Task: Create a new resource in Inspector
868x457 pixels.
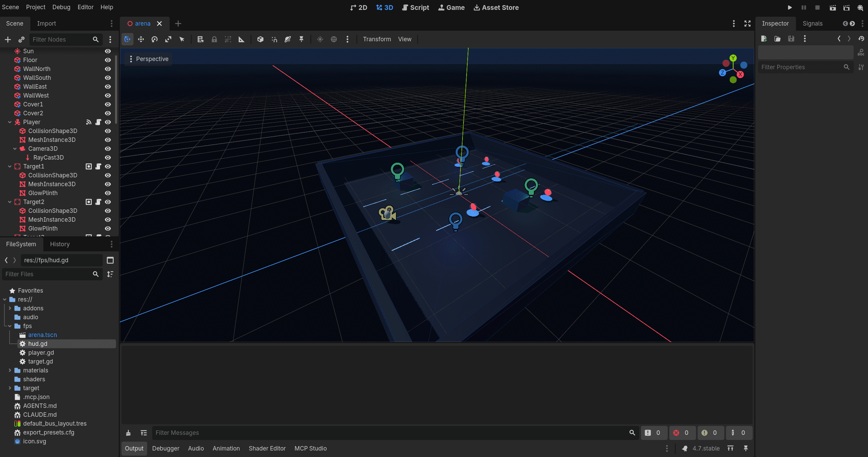Action: (764, 39)
